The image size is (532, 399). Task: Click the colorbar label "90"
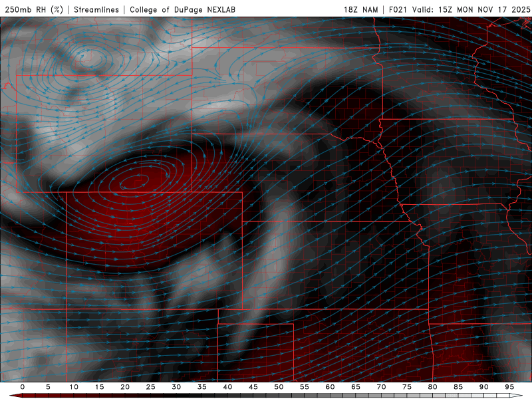483,387
